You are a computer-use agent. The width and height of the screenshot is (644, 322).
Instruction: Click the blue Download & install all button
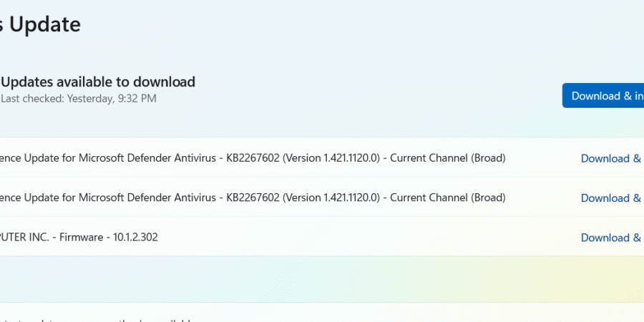(603, 96)
